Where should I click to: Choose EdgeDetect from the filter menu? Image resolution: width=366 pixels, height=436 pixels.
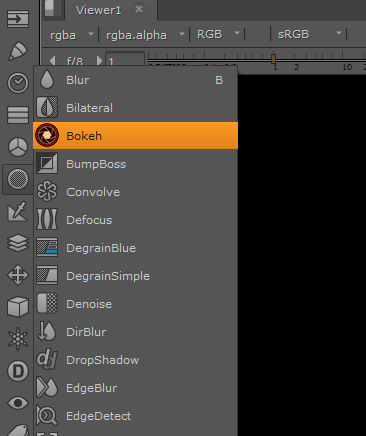136,416
